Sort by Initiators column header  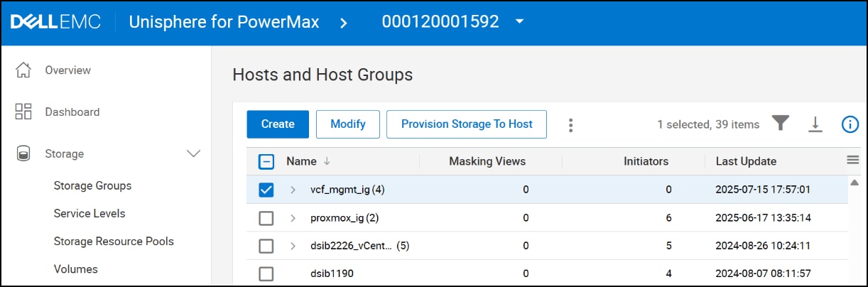click(x=646, y=161)
